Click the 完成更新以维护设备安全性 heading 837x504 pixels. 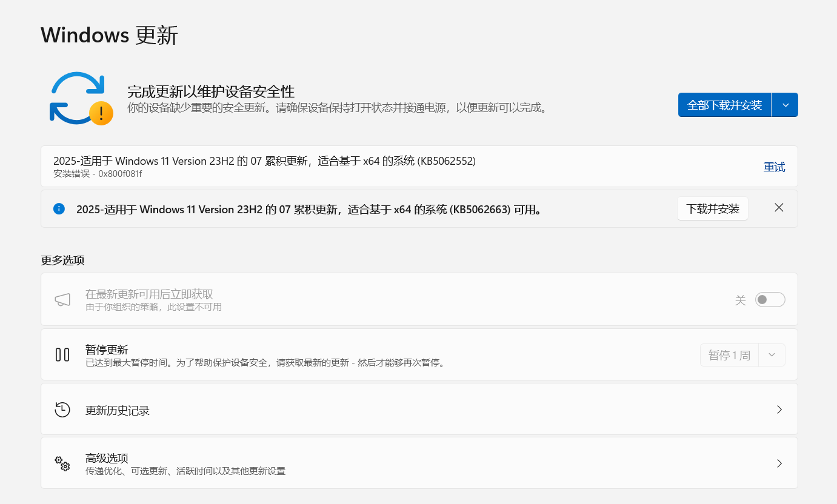click(x=211, y=92)
